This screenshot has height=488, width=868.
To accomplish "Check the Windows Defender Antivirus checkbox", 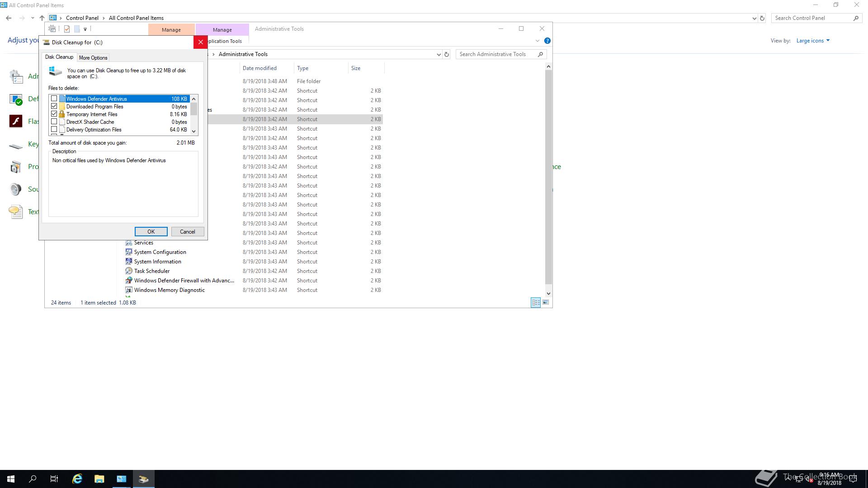I will (54, 99).
